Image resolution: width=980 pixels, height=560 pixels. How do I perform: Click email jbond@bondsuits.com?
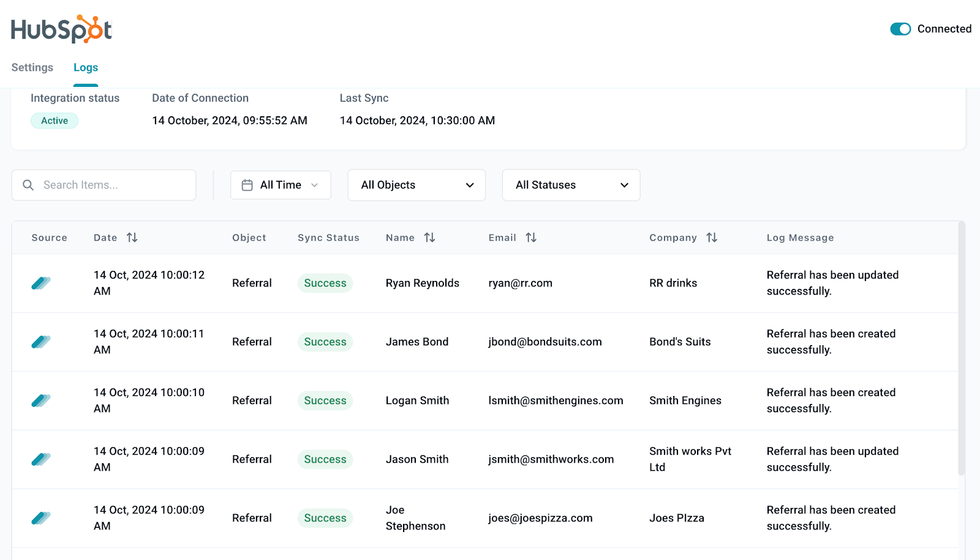click(x=545, y=342)
